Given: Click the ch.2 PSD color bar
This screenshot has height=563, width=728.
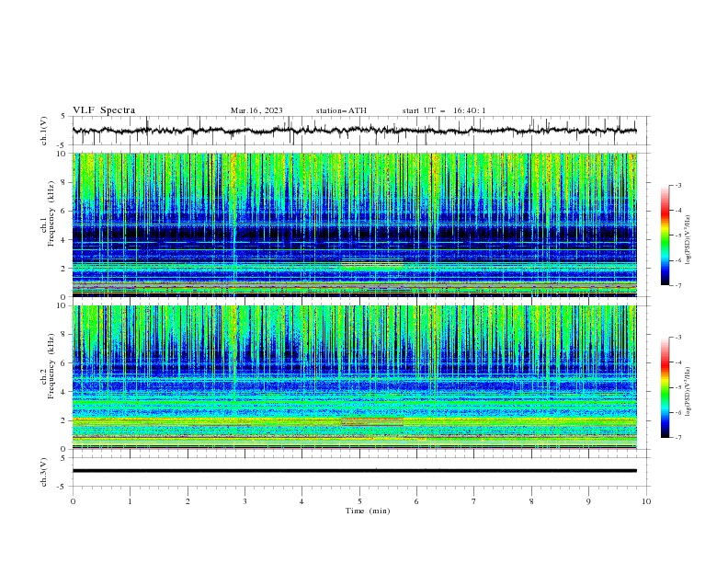Looking at the screenshot, I should 665,387.
